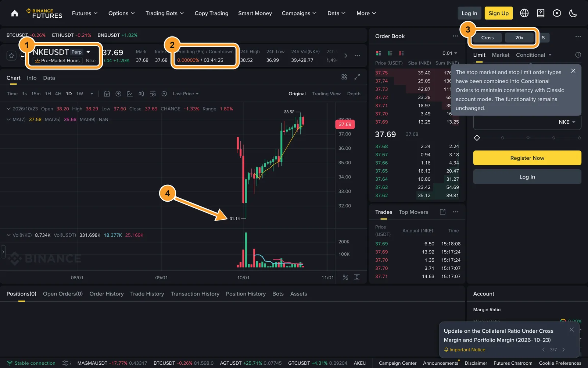The height and width of the screenshot is (368, 588).
Task: Set order size slider handle
Action: point(477,138)
